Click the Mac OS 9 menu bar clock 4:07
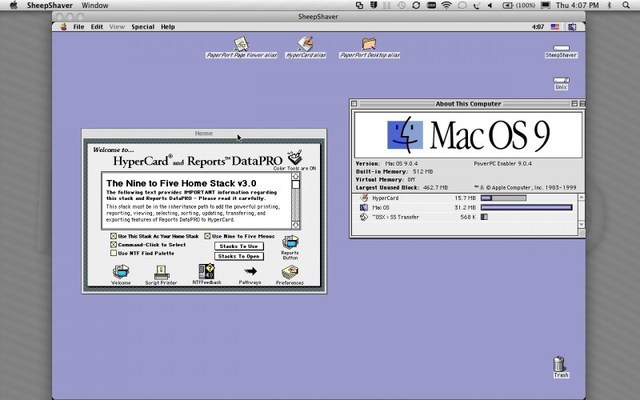Viewport: 640px width, 400px height. [x=538, y=27]
